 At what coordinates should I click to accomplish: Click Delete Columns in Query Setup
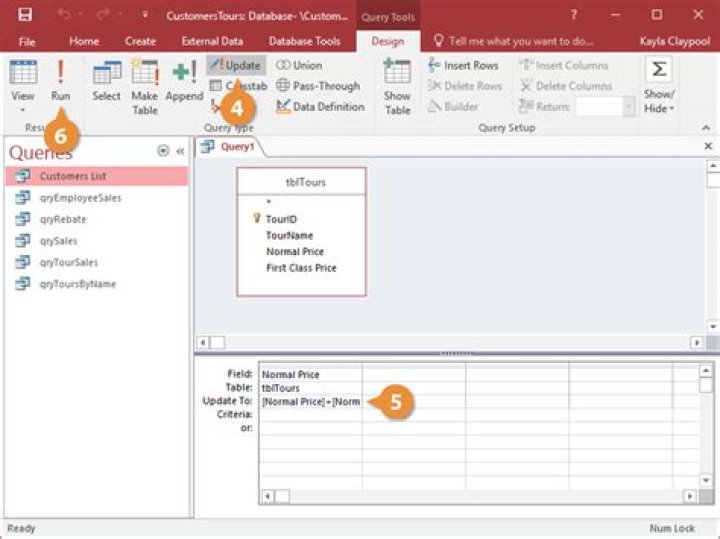[566, 86]
